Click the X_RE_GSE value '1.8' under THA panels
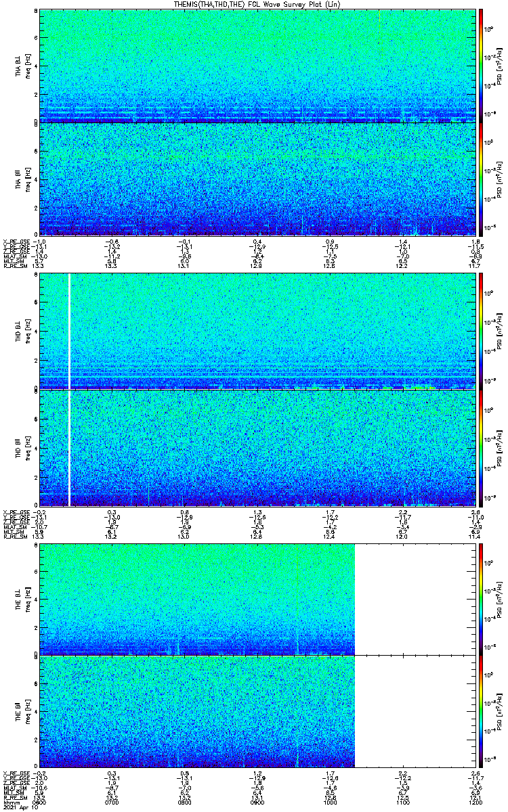508x812 pixels. (476, 242)
